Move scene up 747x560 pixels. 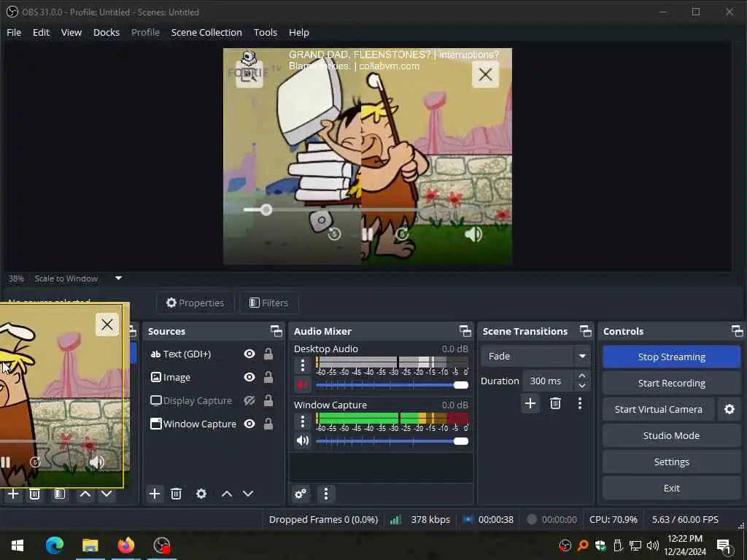coord(85,494)
